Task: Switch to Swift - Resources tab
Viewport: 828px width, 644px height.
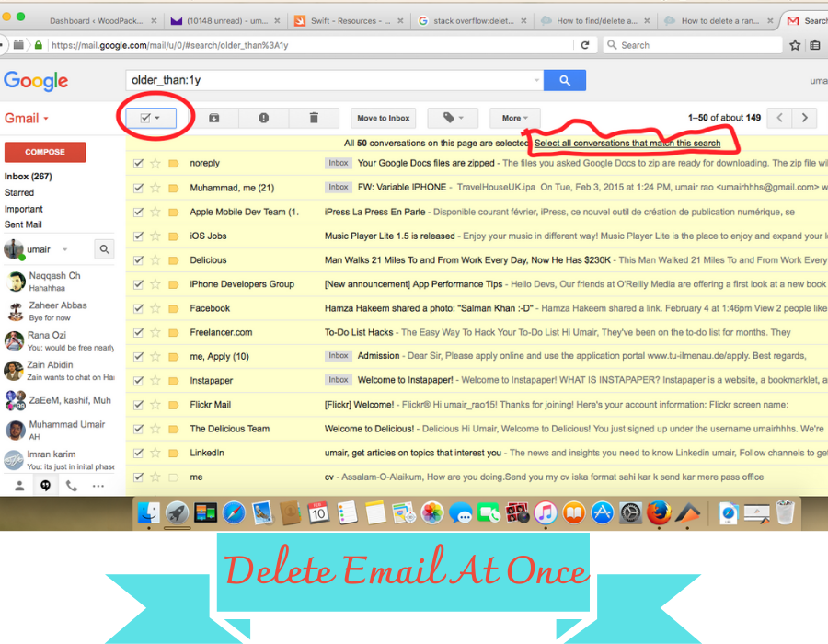Action: (351, 21)
